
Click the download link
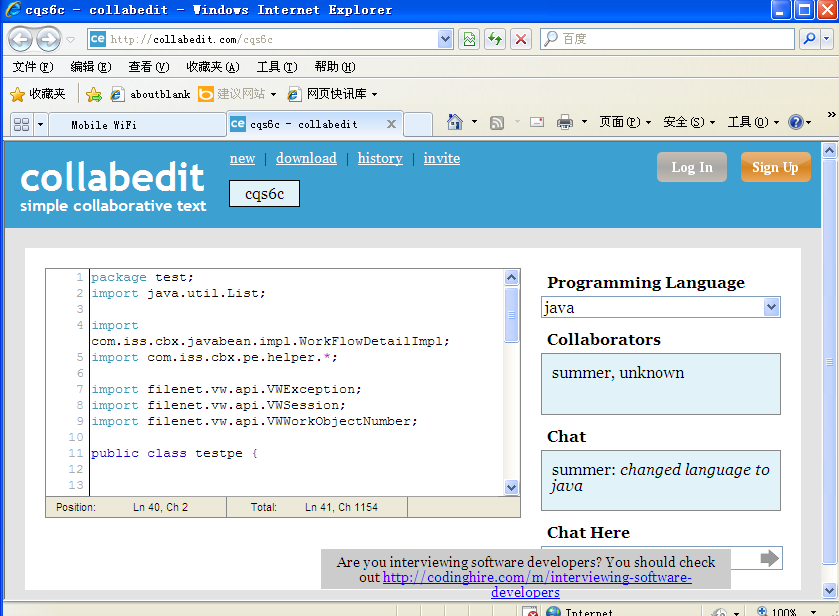(306, 158)
